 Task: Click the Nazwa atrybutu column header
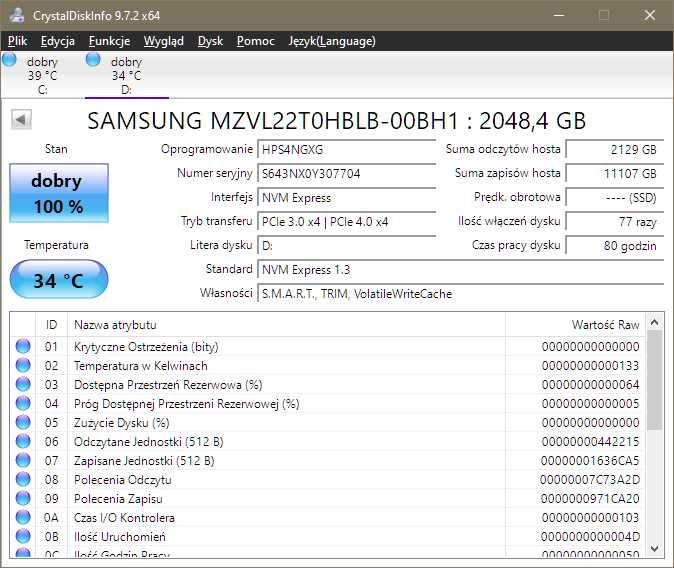click(286, 325)
